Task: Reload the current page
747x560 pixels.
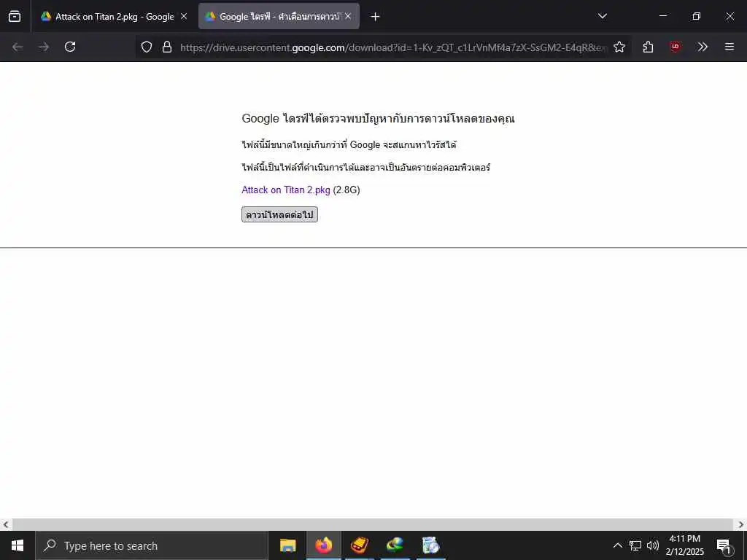Action: click(70, 47)
